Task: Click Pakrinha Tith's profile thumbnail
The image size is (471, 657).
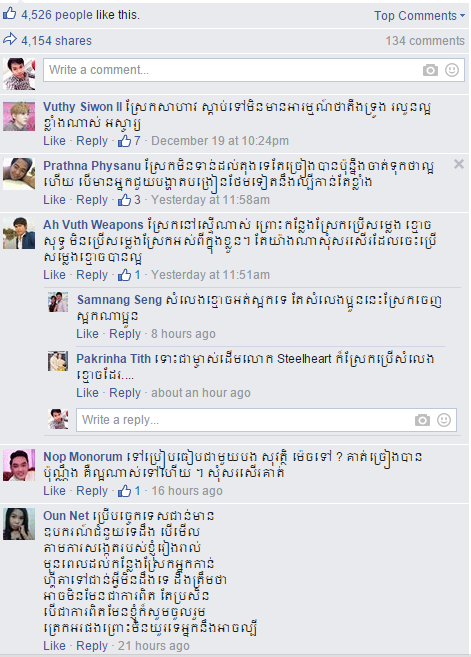Action: click(58, 361)
